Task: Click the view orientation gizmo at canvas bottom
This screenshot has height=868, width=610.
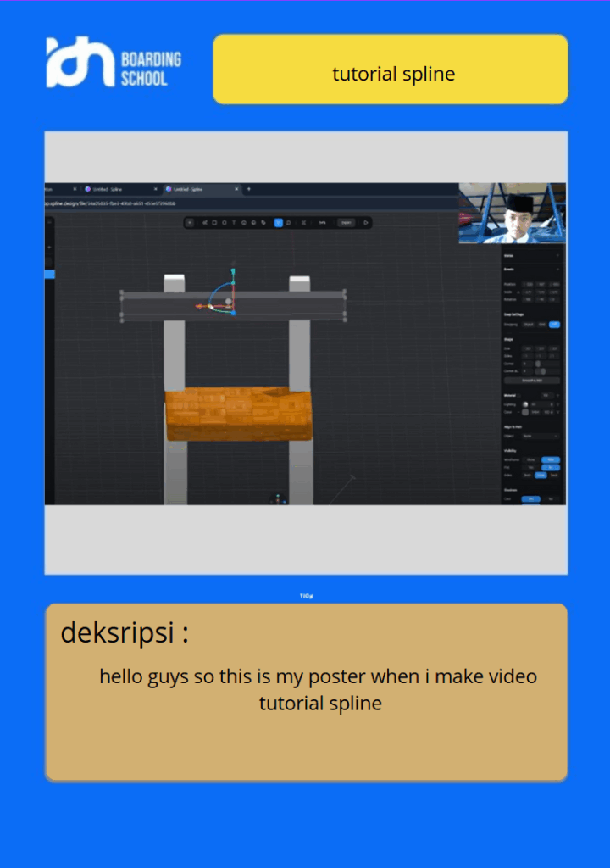Action: [x=278, y=498]
